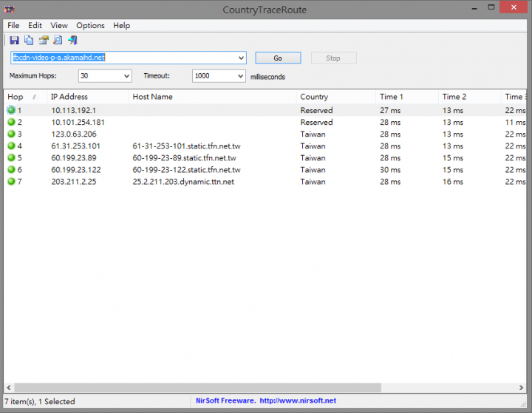
Task: Expand the Timeout dropdown
Action: tap(240, 76)
